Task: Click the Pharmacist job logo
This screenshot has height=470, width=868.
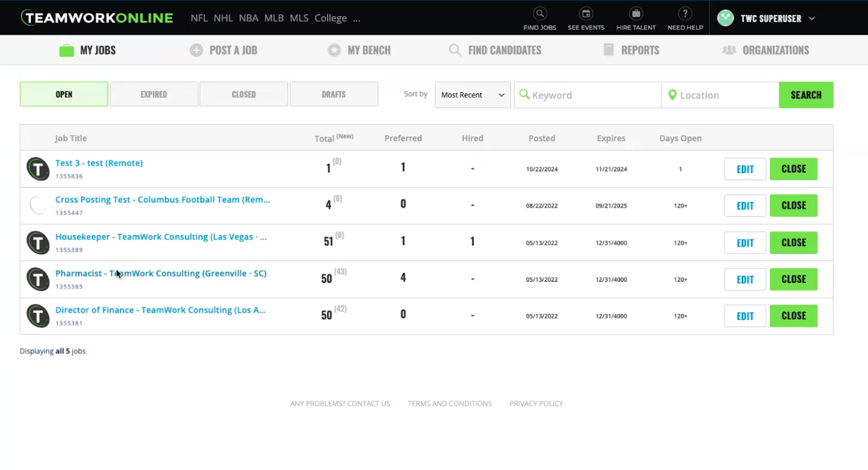Action: pos(38,280)
